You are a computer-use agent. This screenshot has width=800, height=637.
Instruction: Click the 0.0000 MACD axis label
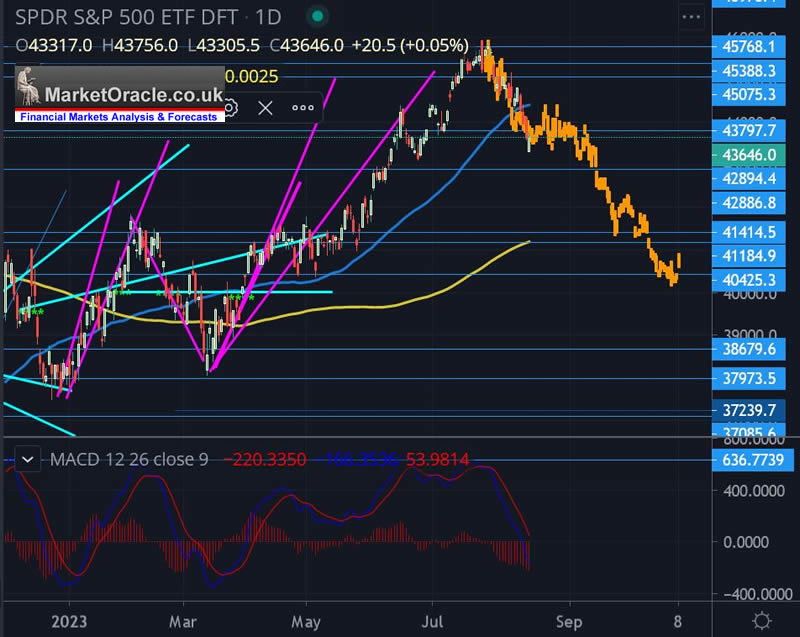(x=746, y=542)
